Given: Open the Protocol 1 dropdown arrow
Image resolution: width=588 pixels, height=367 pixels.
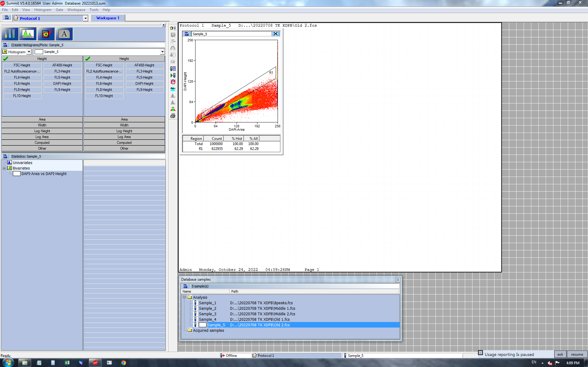Looking at the screenshot, I should 85,18.
